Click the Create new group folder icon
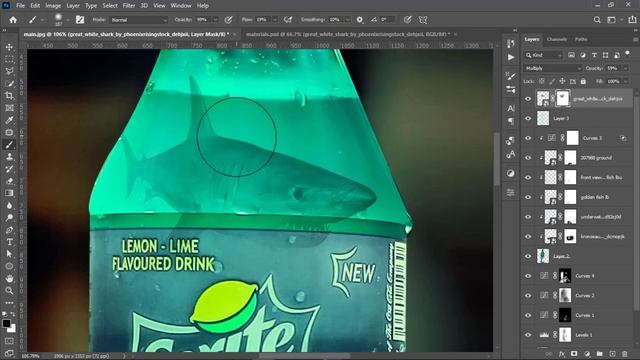The width and height of the screenshot is (640, 360). click(x=600, y=354)
